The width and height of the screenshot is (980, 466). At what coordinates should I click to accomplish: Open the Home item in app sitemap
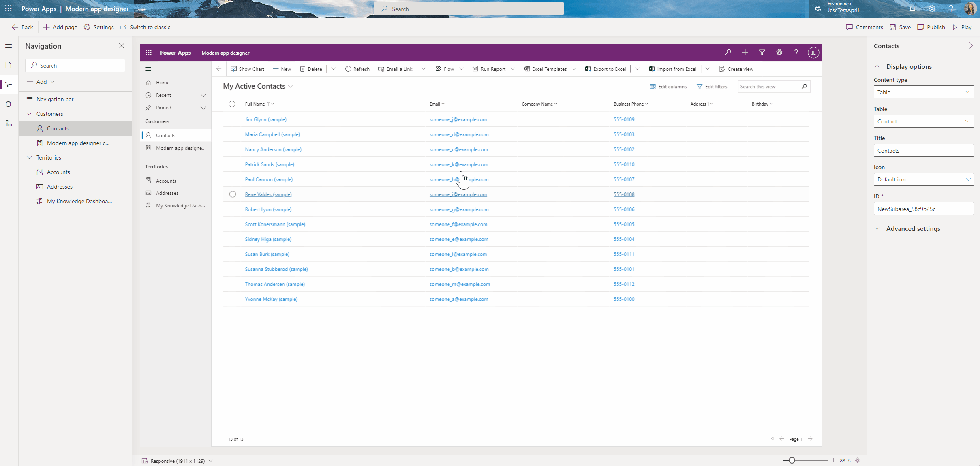163,82
